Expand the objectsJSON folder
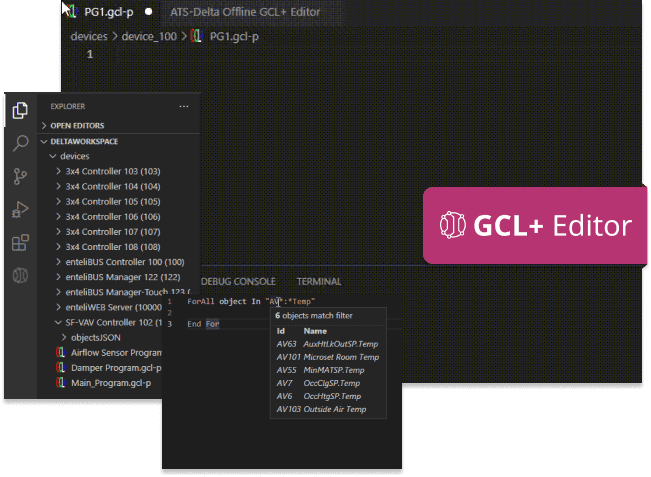 [98, 338]
